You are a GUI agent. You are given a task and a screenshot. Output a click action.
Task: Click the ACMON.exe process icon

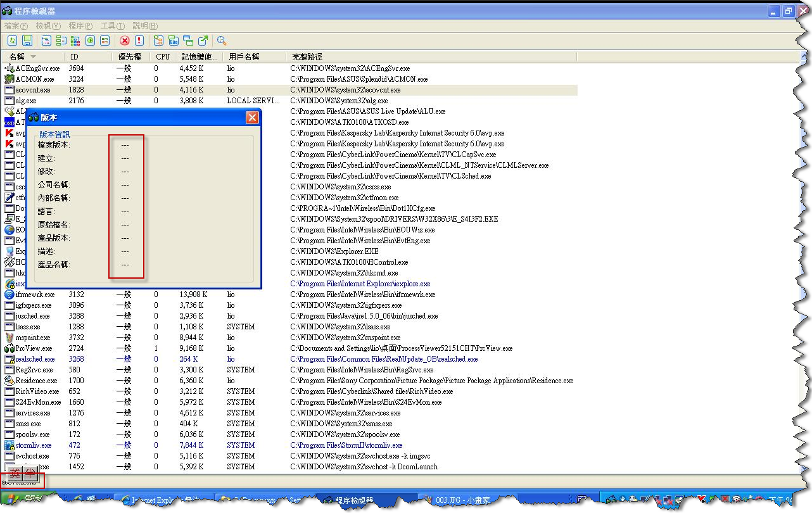click(10, 79)
